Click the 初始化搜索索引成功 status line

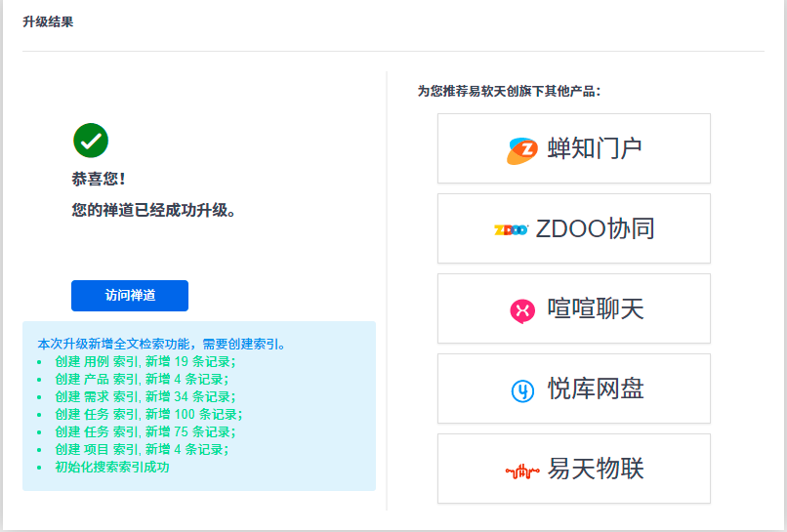pyautogui.click(x=112, y=467)
